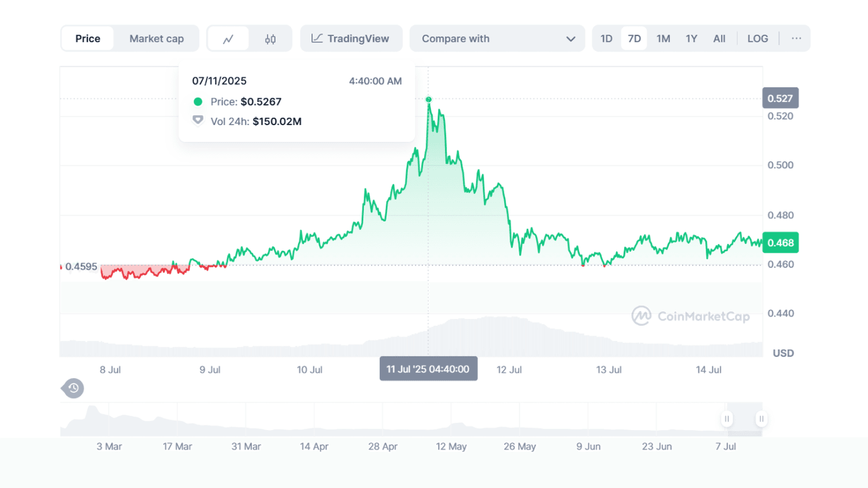Click the TradingView chart icon
This screenshot has height=488, width=868.
317,38
